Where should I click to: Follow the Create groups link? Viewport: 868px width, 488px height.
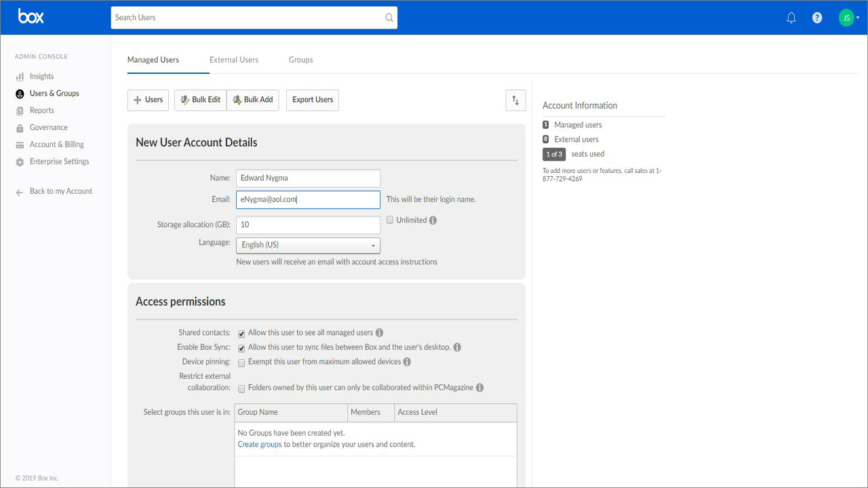click(x=259, y=445)
